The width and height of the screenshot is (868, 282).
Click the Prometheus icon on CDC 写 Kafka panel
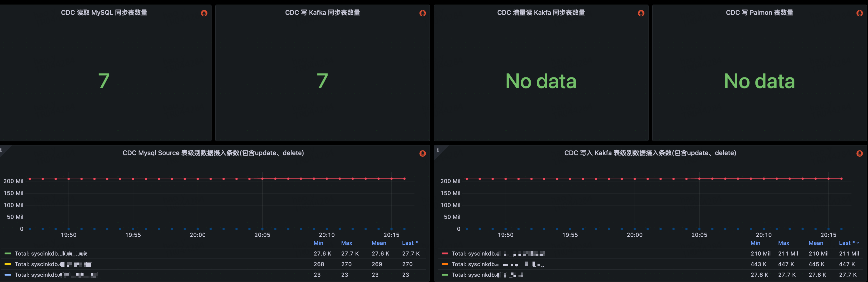coord(423,13)
